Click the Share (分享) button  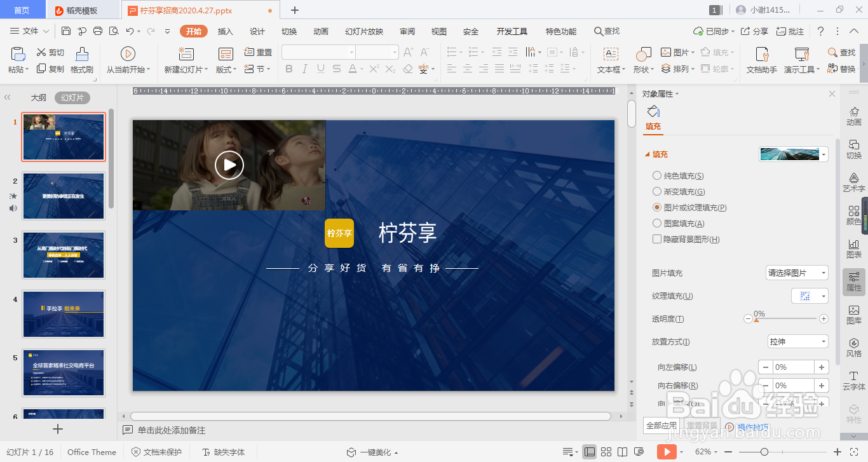[x=755, y=31]
